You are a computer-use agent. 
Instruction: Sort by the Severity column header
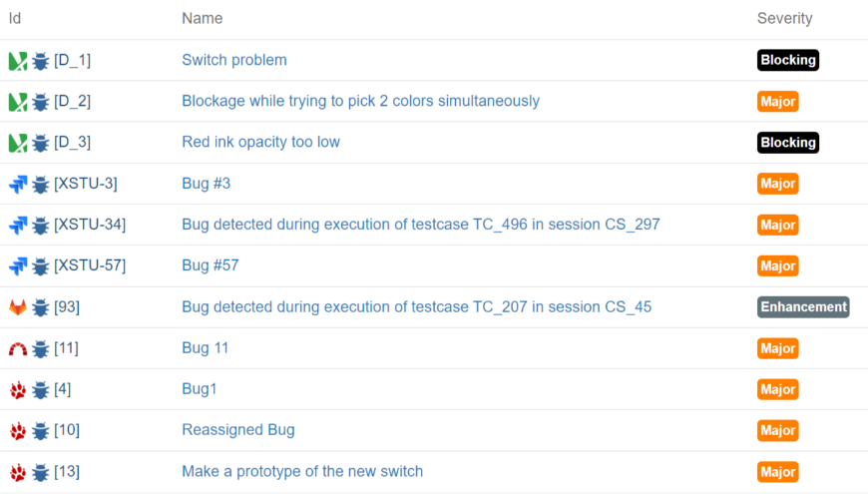coord(784,18)
